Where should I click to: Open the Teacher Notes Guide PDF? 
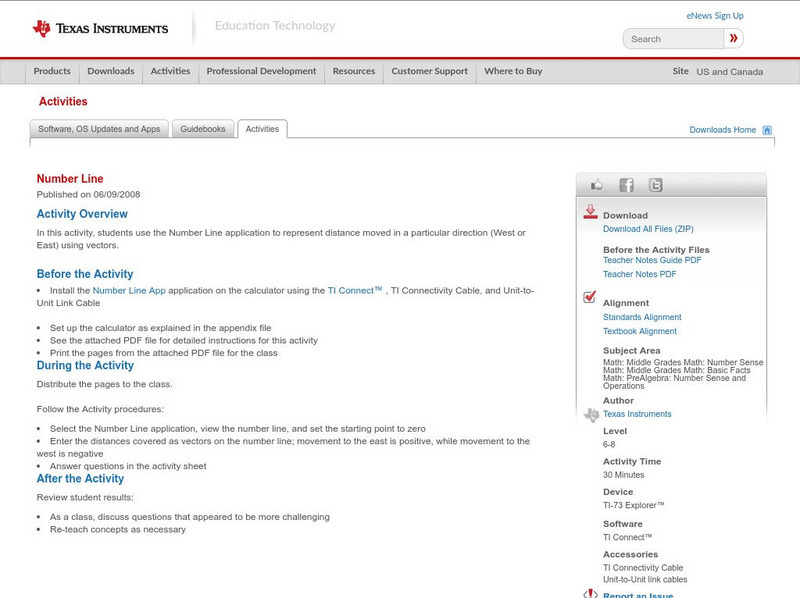coord(652,260)
